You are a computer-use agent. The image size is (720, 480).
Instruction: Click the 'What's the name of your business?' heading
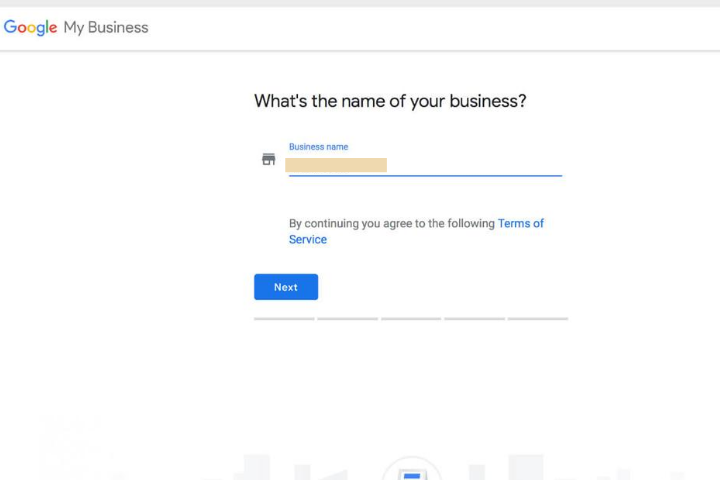pos(390,101)
